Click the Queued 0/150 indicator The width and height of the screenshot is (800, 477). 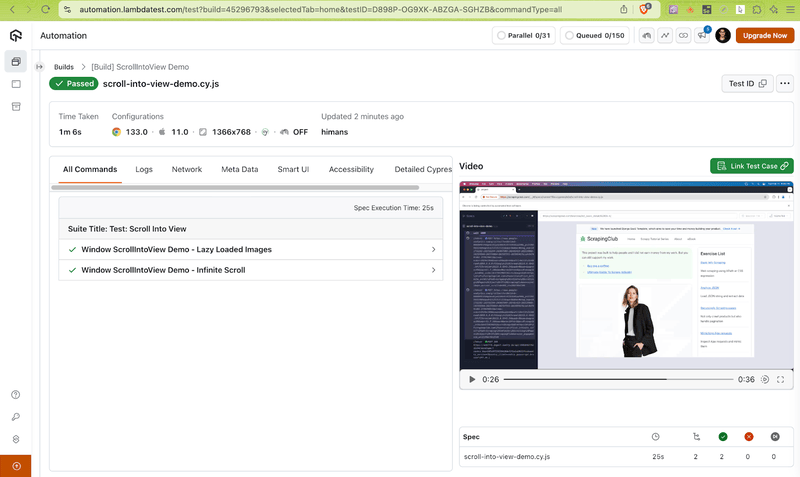click(594, 35)
